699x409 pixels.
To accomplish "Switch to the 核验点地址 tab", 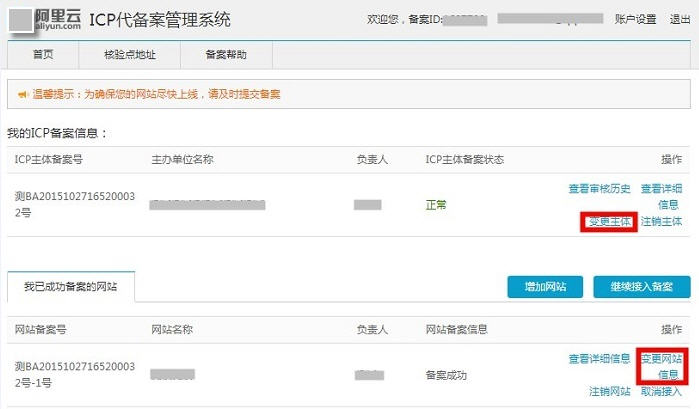I will pos(130,55).
